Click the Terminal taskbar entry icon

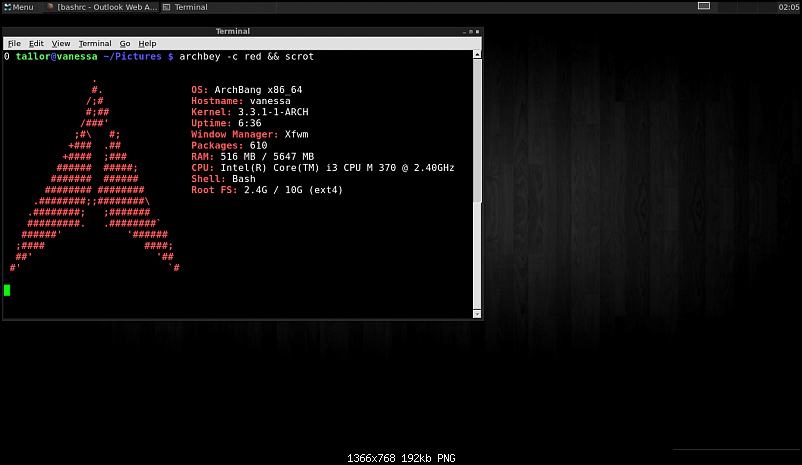(167, 7)
